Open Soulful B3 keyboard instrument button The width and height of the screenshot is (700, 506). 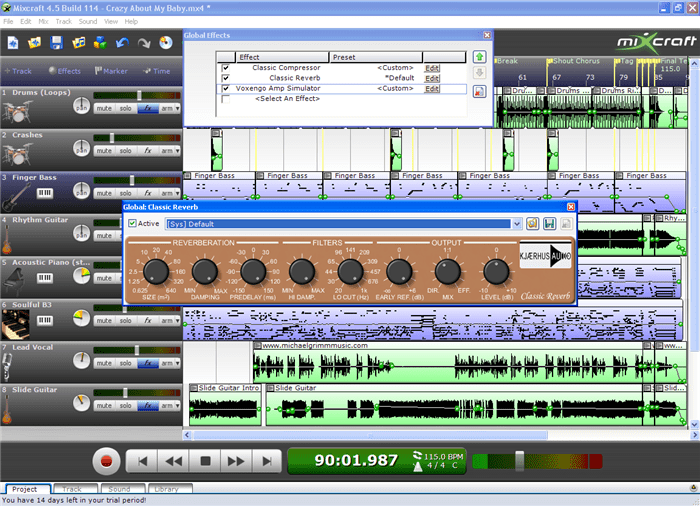45,320
